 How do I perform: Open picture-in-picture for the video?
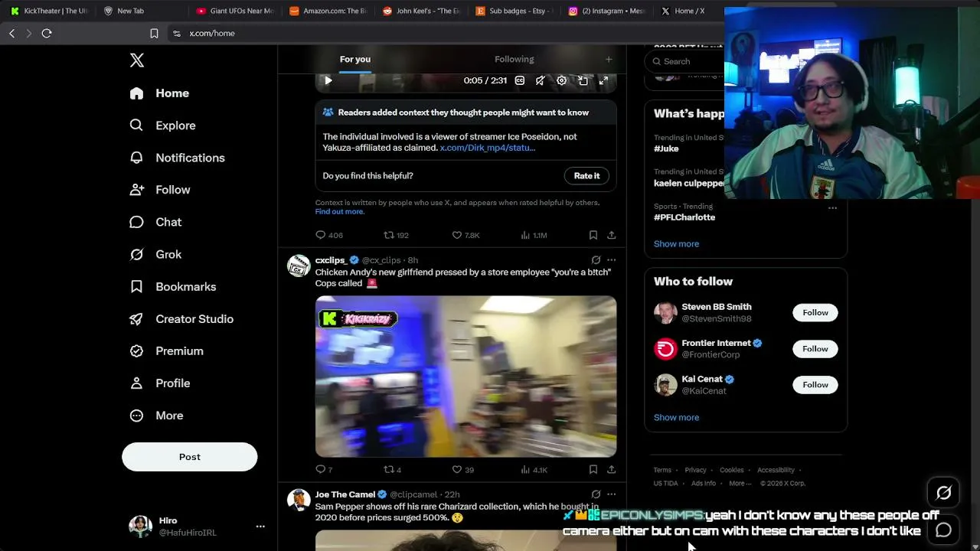click(583, 80)
